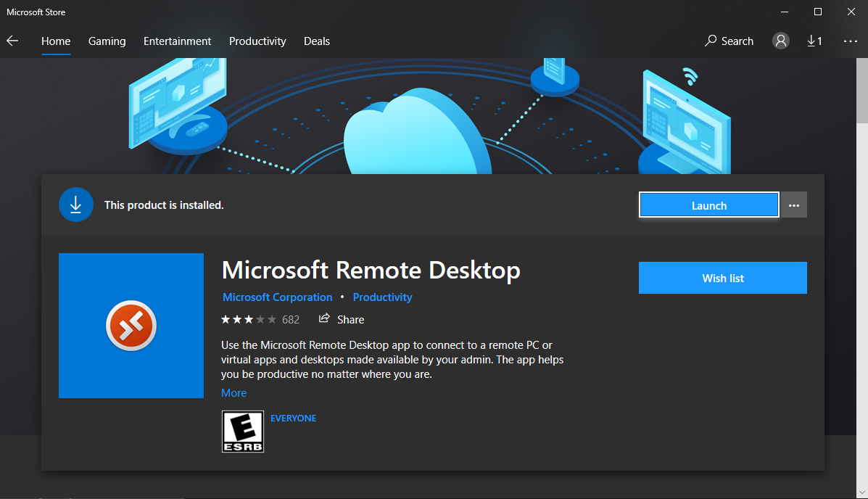Click the vertical scrollbar thumb

[862, 90]
